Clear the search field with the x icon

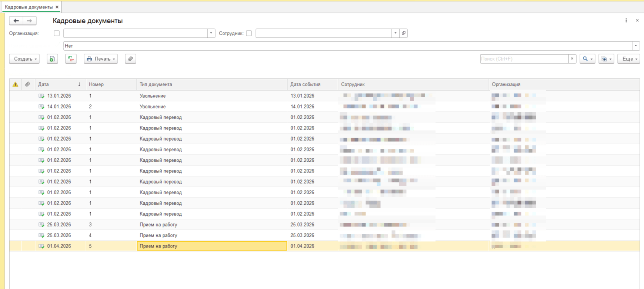[572, 59]
